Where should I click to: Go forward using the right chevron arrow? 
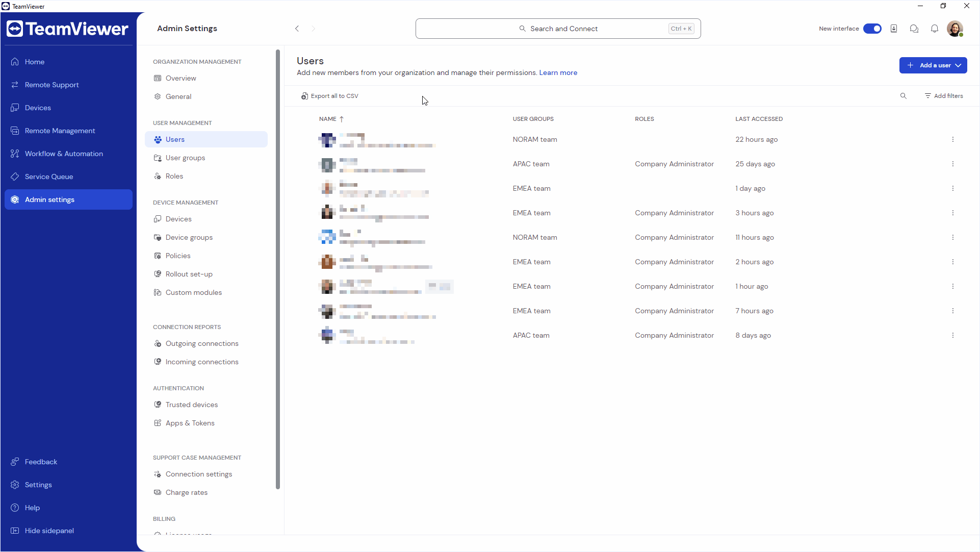click(314, 29)
